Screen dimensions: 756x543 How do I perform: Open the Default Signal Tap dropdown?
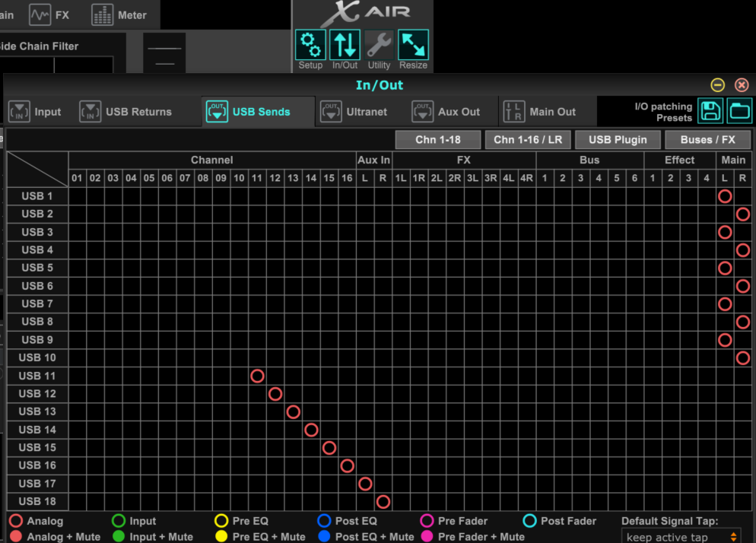point(681,537)
